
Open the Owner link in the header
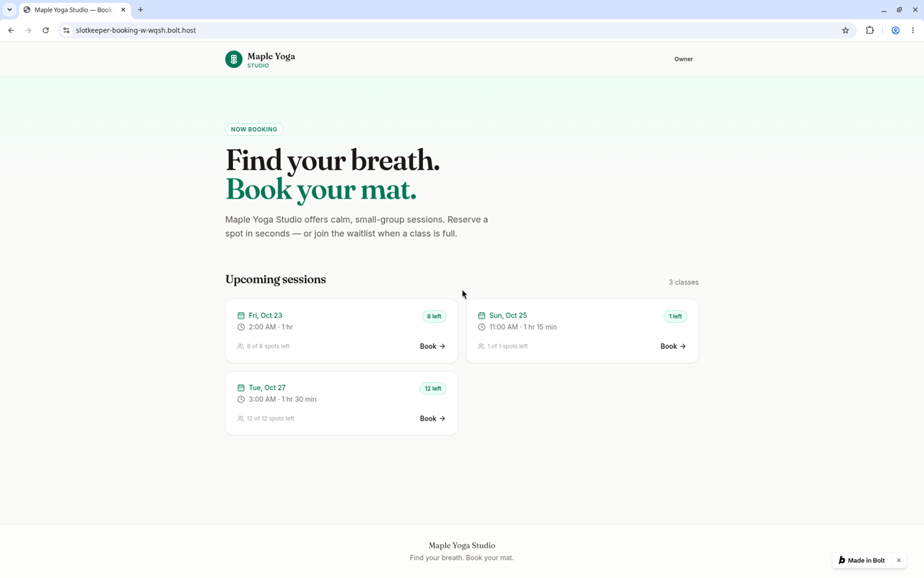(x=684, y=59)
